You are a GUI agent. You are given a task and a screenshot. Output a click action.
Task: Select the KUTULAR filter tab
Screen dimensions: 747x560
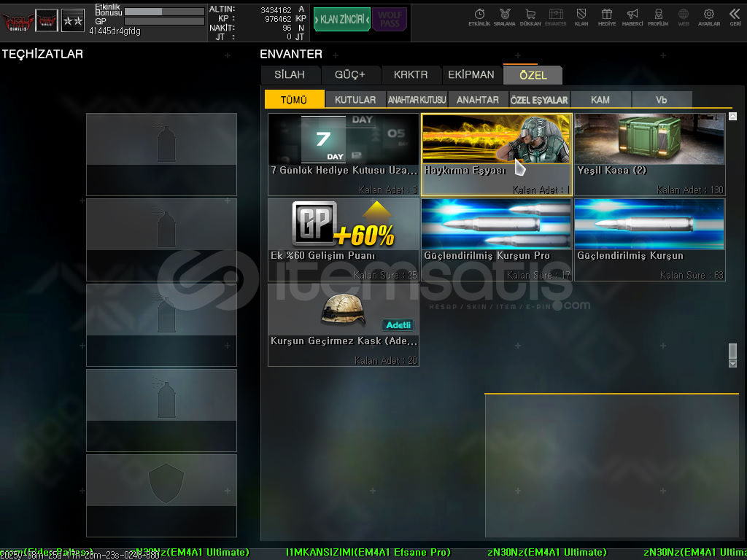(355, 100)
